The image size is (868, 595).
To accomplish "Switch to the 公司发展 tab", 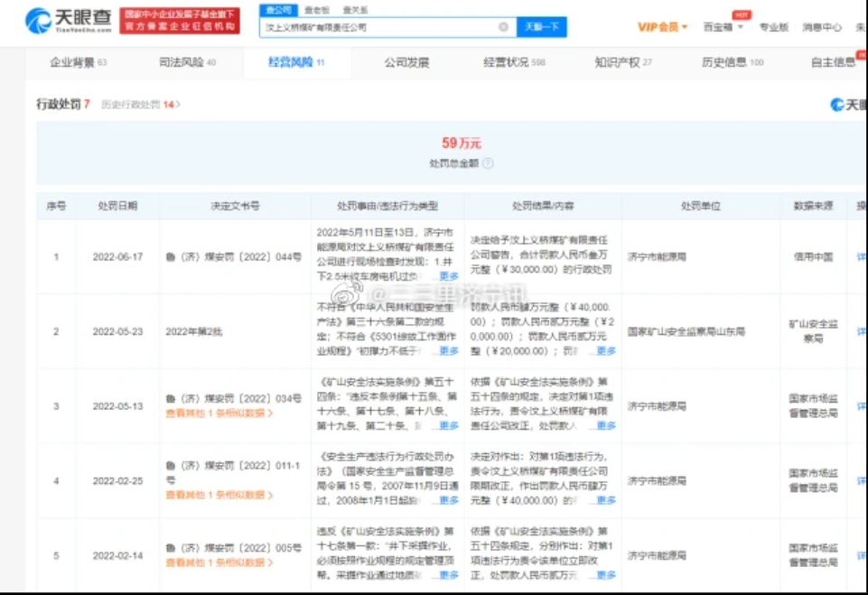I will coord(406,62).
